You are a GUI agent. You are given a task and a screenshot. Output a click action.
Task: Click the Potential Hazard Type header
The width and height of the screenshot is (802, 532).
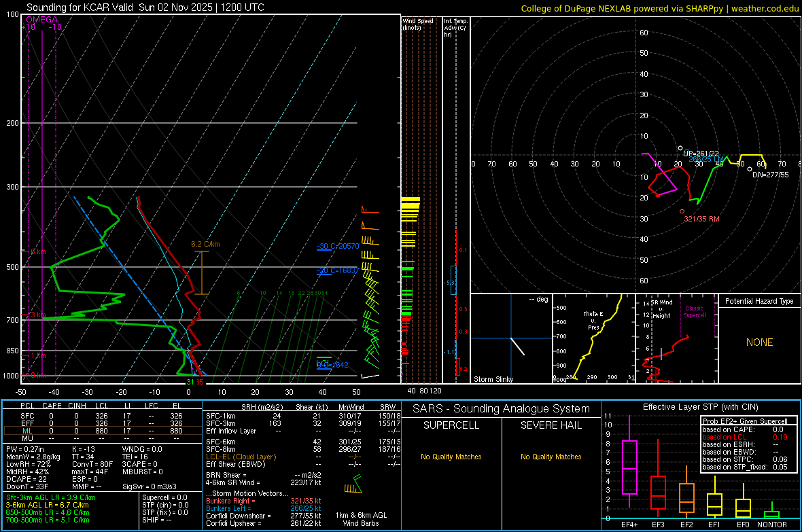point(759,301)
